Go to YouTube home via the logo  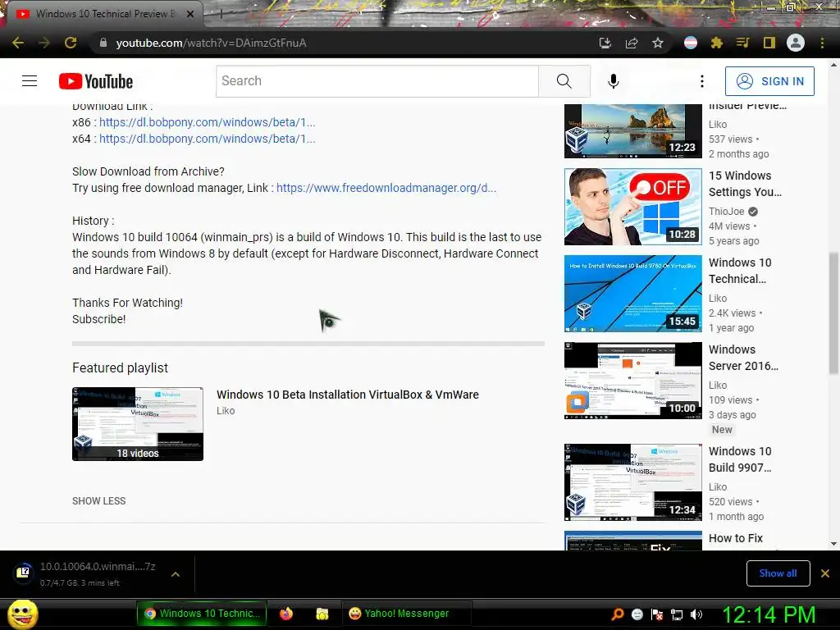(x=96, y=81)
